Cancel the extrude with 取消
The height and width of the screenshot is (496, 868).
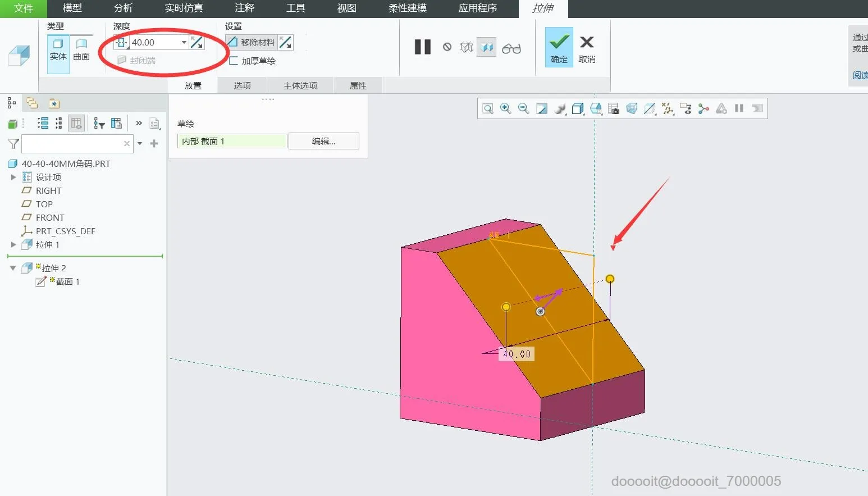click(x=587, y=48)
